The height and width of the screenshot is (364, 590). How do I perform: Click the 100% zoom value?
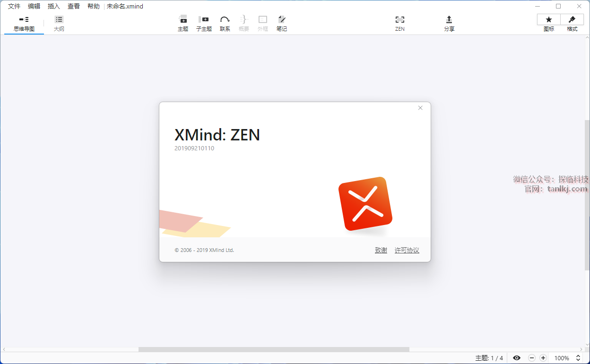[x=562, y=358]
